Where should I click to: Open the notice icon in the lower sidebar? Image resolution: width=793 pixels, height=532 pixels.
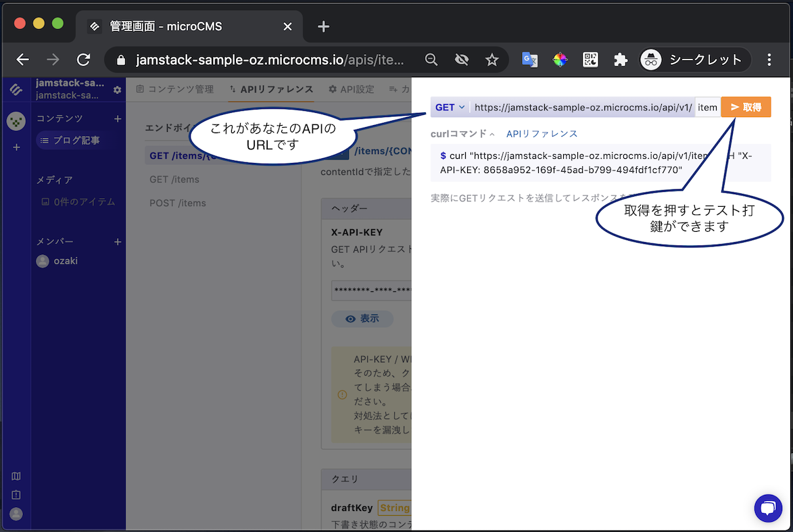pyautogui.click(x=16, y=495)
